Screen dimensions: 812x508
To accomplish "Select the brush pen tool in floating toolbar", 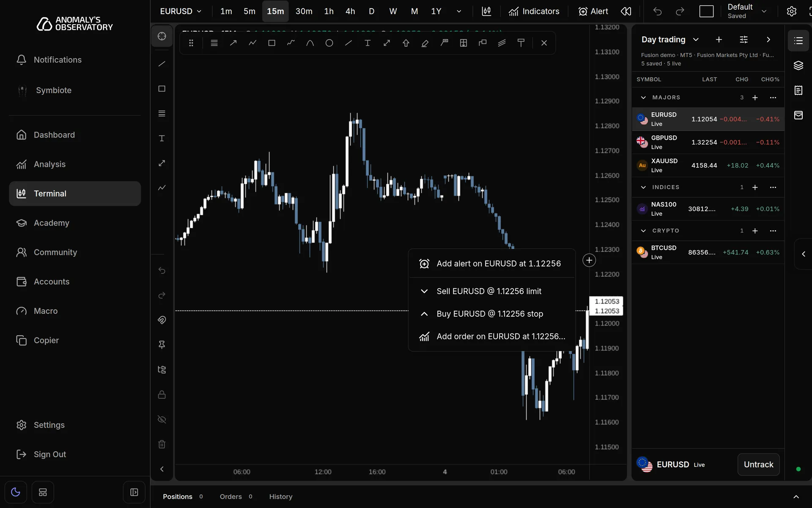I will click(425, 43).
